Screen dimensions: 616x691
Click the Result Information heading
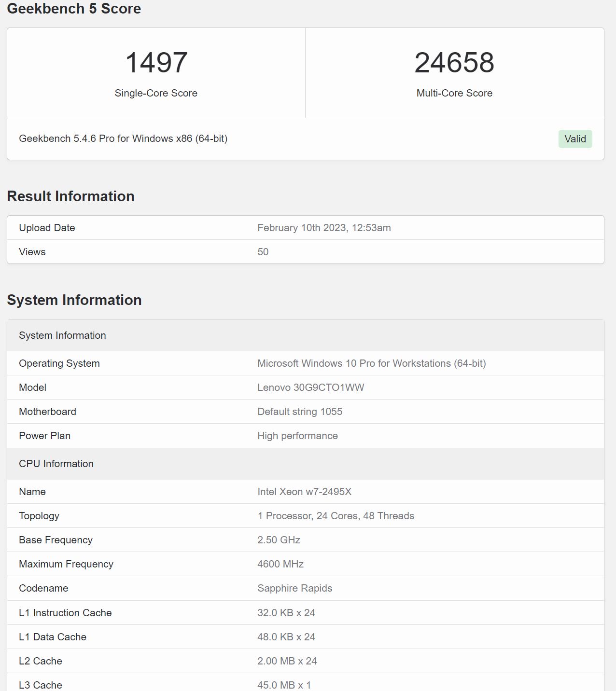coord(70,196)
